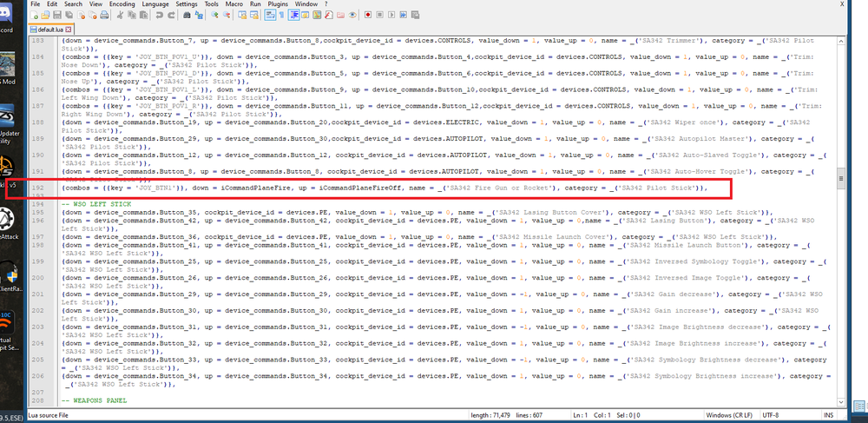Click the Copy toolbar icon
Image resolution: width=868 pixels, height=423 pixels.
[x=132, y=16]
